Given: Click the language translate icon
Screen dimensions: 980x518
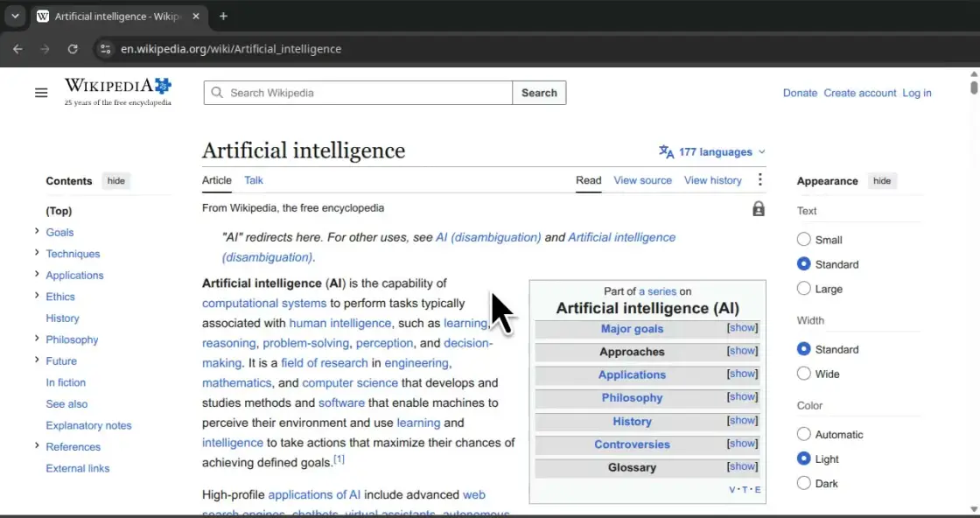Looking at the screenshot, I should click(666, 152).
